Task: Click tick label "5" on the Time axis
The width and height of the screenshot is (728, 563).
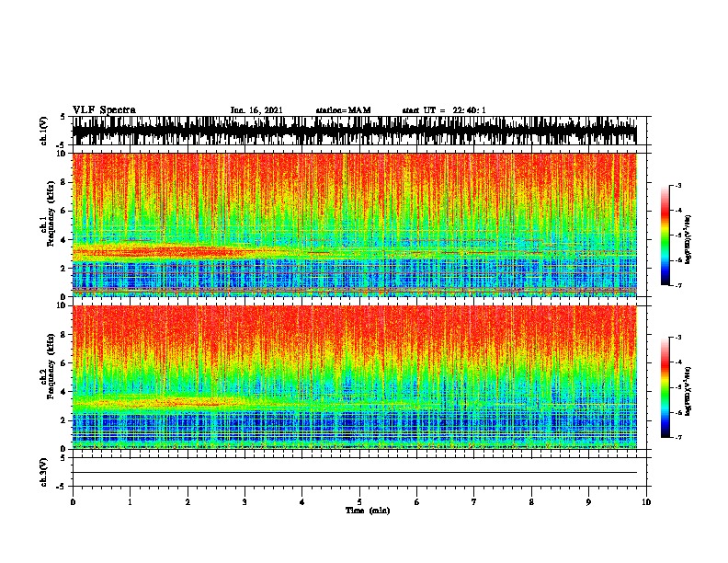Action: [359, 502]
